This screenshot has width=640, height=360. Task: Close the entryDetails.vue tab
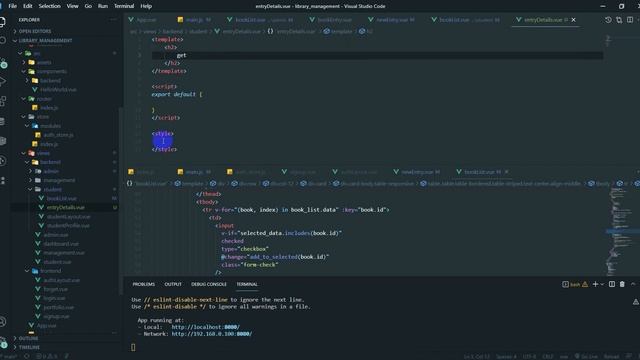click(x=573, y=20)
